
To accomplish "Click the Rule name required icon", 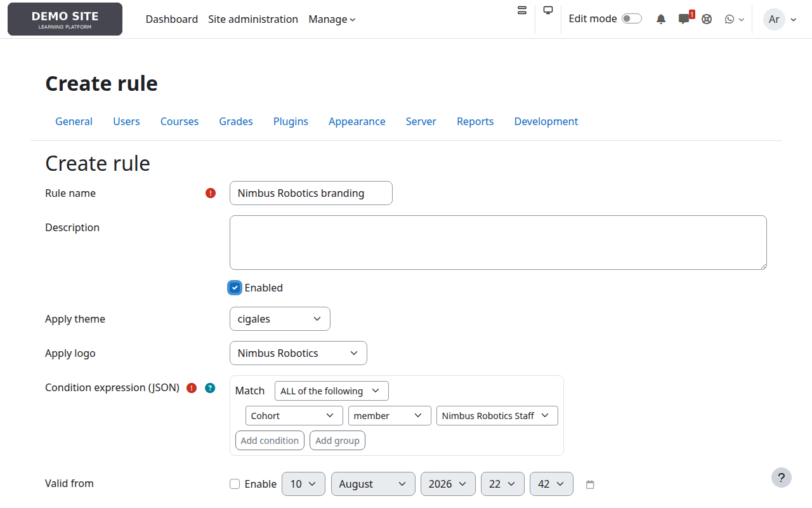I will tap(211, 193).
